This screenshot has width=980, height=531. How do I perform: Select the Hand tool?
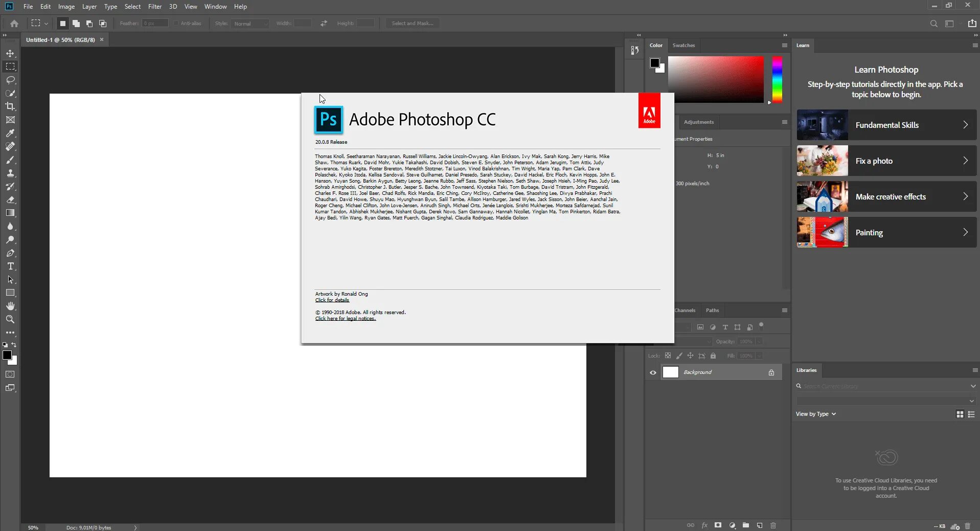[x=10, y=306]
